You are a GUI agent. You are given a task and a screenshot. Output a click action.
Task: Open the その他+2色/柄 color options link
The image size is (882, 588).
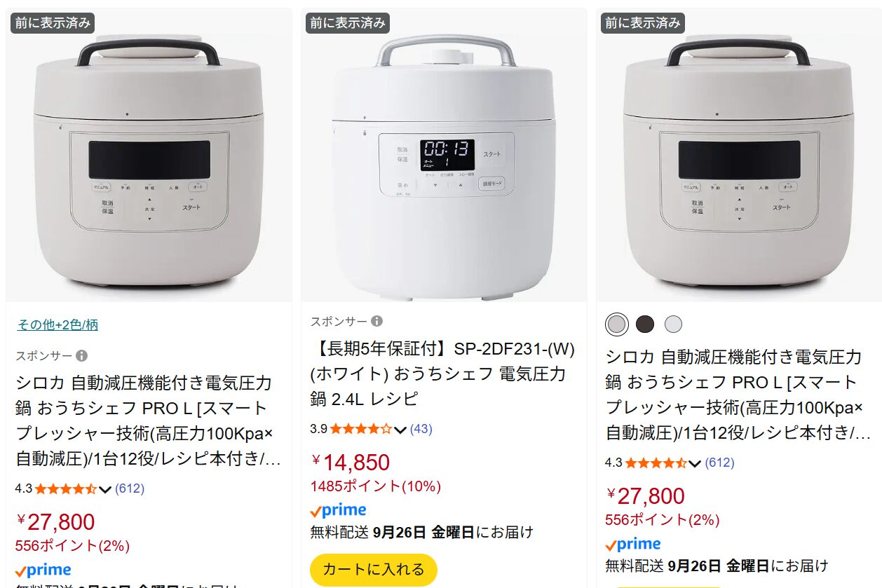click(x=57, y=324)
